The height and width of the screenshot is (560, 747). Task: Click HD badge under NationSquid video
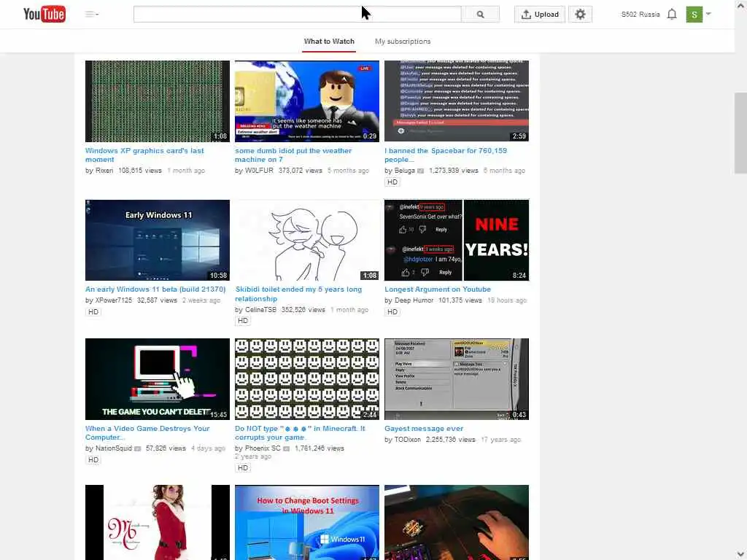(x=93, y=459)
